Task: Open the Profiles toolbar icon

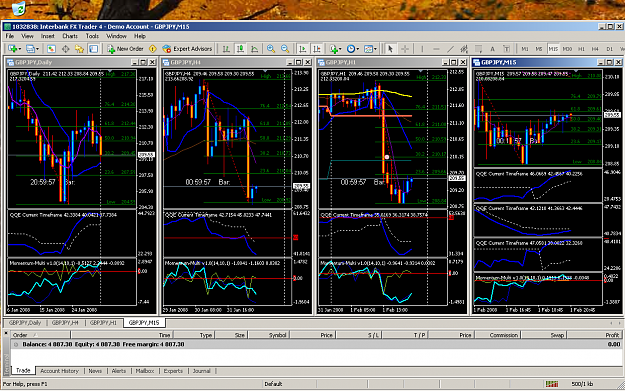Action: tap(30, 49)
